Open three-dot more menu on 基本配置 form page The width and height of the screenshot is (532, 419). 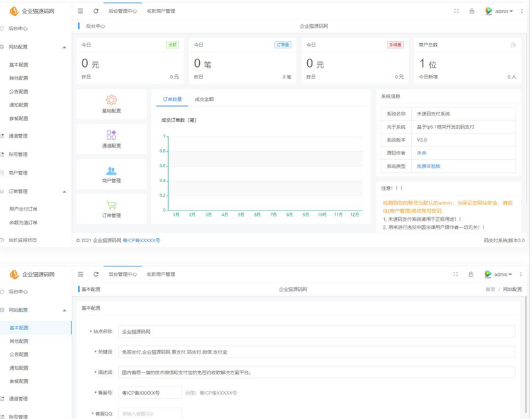(x=521, y=275)
